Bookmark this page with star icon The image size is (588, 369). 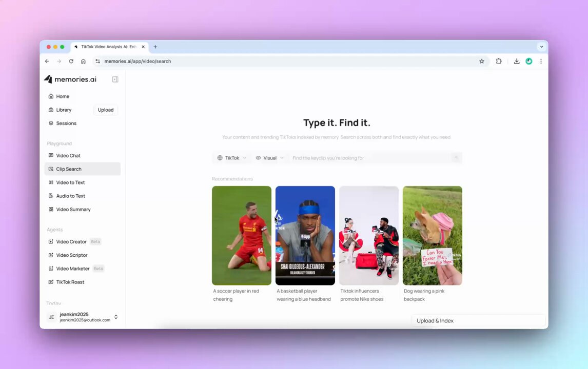(482, 61)
